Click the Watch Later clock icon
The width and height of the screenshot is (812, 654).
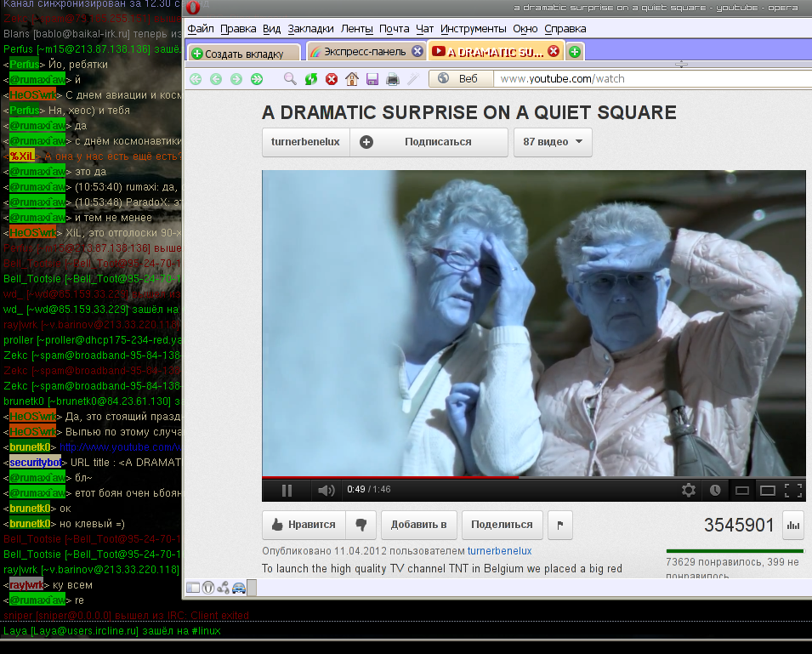point(715,490)
